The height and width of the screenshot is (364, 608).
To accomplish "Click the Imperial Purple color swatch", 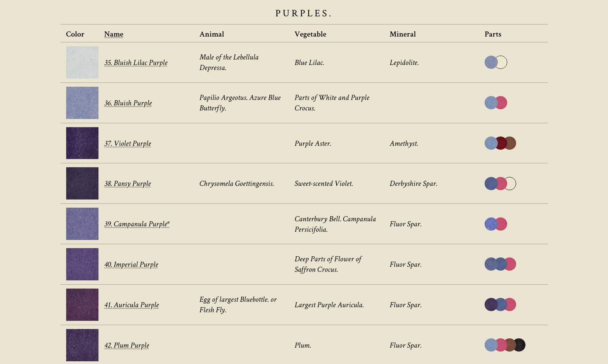I will pos(82,264).
